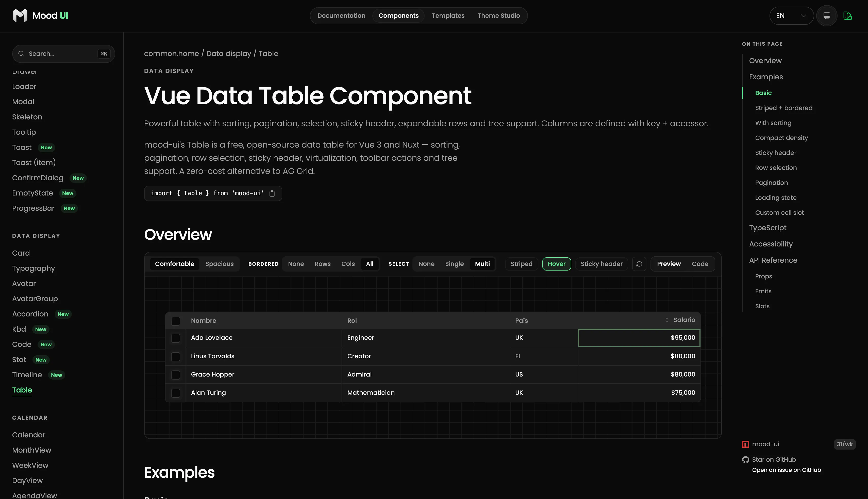Image resolution: width=868 pixels, height=499 pixels.
Task: Open the Templates nav tab
Action: 448,16
